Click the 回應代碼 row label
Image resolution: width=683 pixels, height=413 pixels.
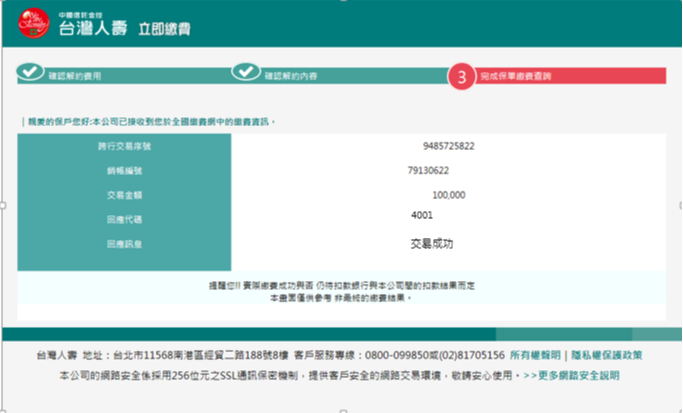124,220
